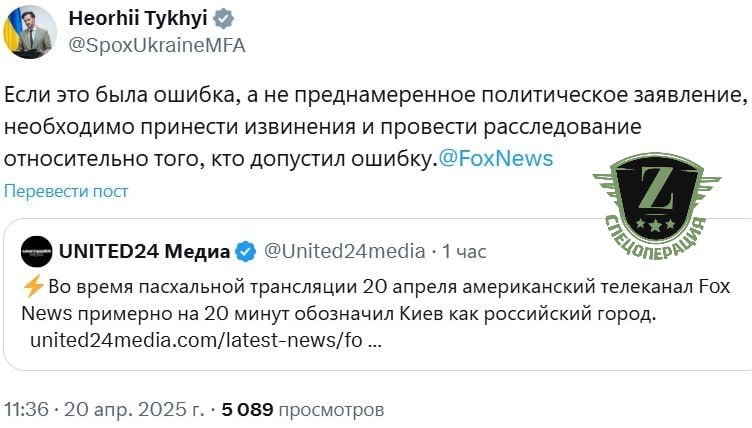Click the green Z Спецоперация logo
The width and height of the screenshot is (752, 428).
click(655, 197)
